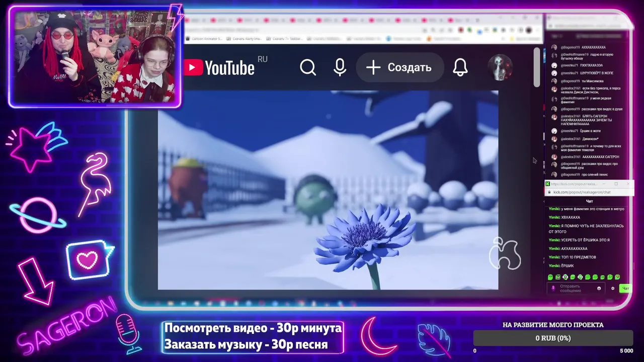Click the Kick favicon in popout title bar
Image resolution: width=644 pixels, height=362 pixels.
click(x=548, y=184)
